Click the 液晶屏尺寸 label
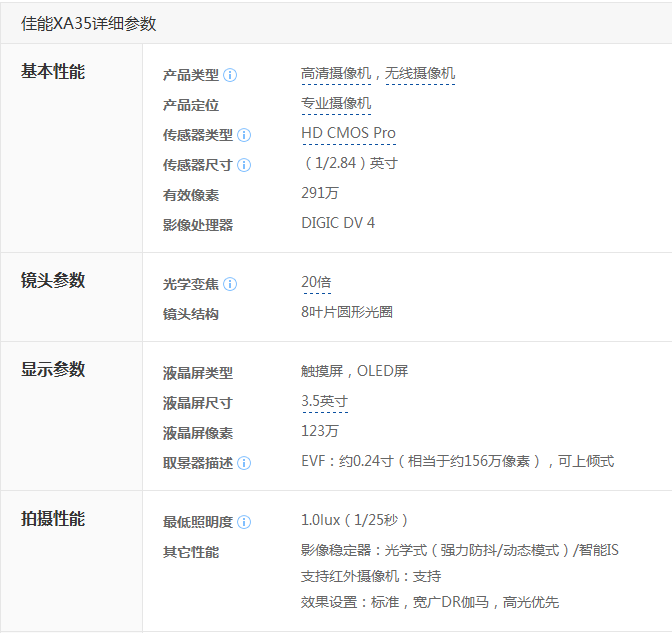The width and height of the screenshot is (672, 633). tap(198, 403)
